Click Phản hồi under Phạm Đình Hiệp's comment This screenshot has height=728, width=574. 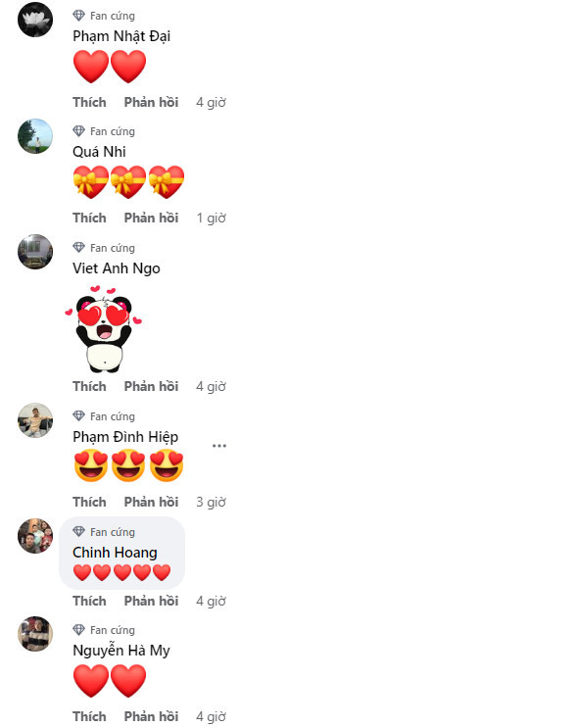tap(151, 502)
